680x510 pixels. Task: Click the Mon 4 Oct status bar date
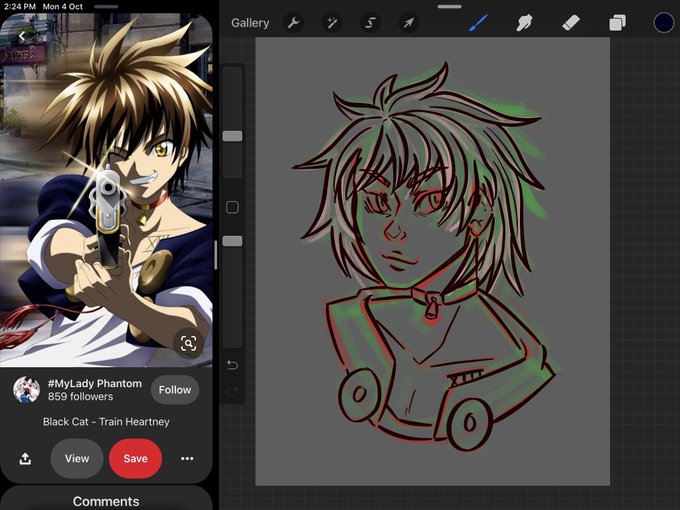62,7
